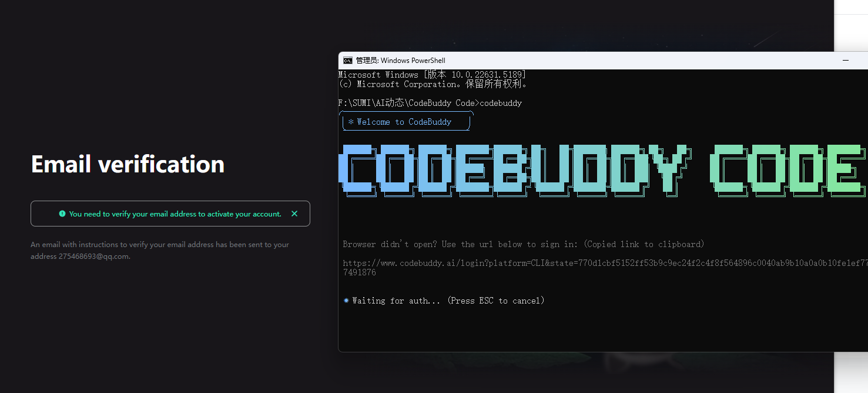The height and width of the screenshot is (393, 868).
Task: Minimize the Windows PowerShell window
Action: [846, 60]
